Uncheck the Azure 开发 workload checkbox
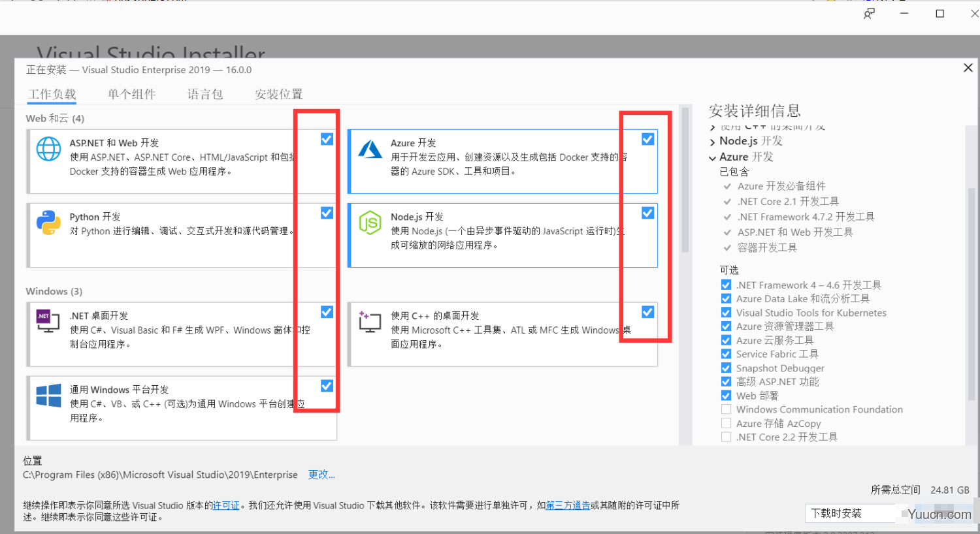Viewport: 980px width, 534px height. (647, 139)
